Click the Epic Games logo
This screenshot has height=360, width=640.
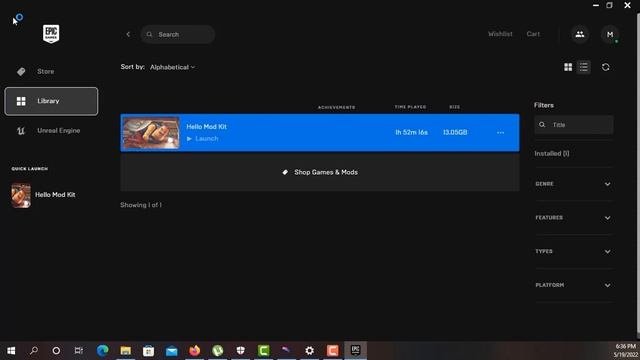51,34
